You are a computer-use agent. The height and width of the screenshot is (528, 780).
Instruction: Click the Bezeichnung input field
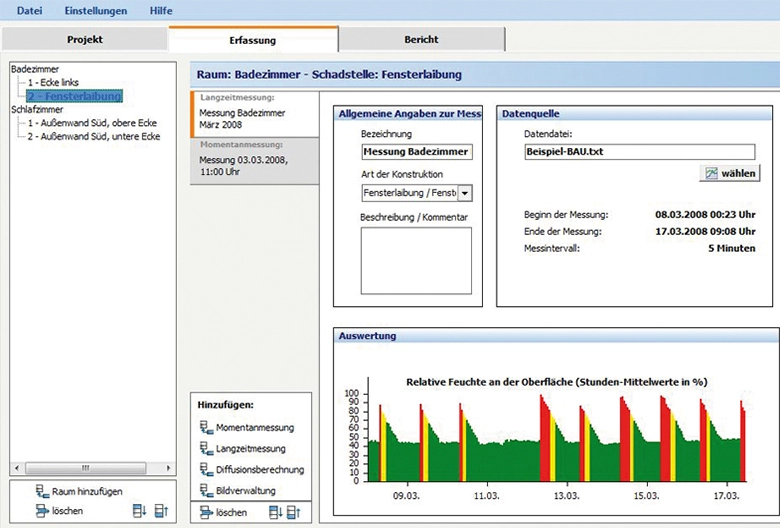(415, 152)
